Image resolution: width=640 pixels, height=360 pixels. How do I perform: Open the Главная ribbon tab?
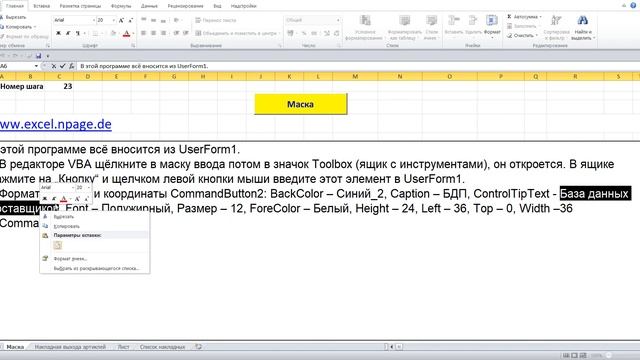point(15,6)
